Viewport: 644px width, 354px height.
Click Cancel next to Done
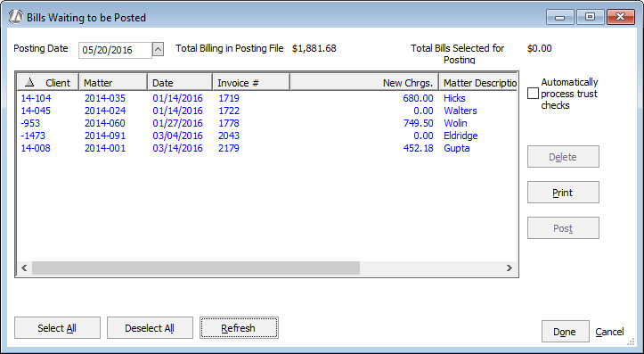point(609,332)
